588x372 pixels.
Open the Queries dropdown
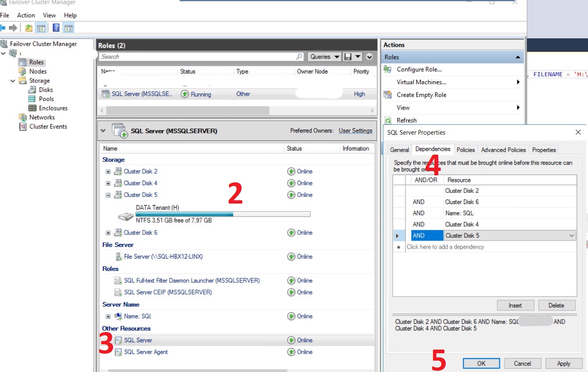tap(325, 57)
